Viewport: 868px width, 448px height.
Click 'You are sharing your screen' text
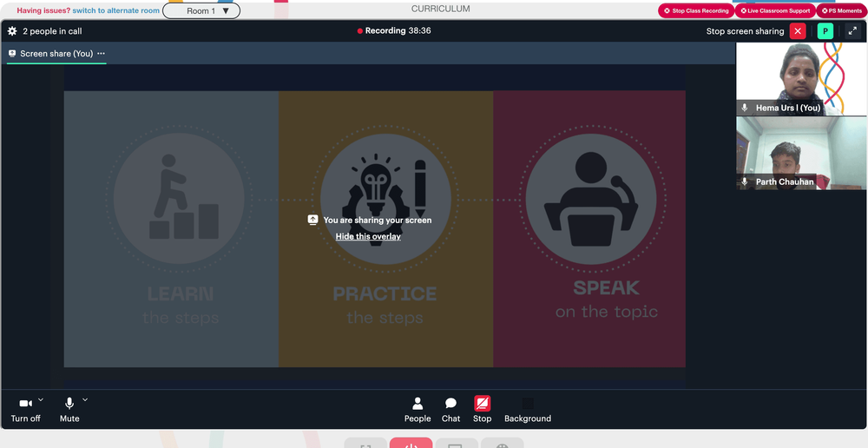pos(378,221)
